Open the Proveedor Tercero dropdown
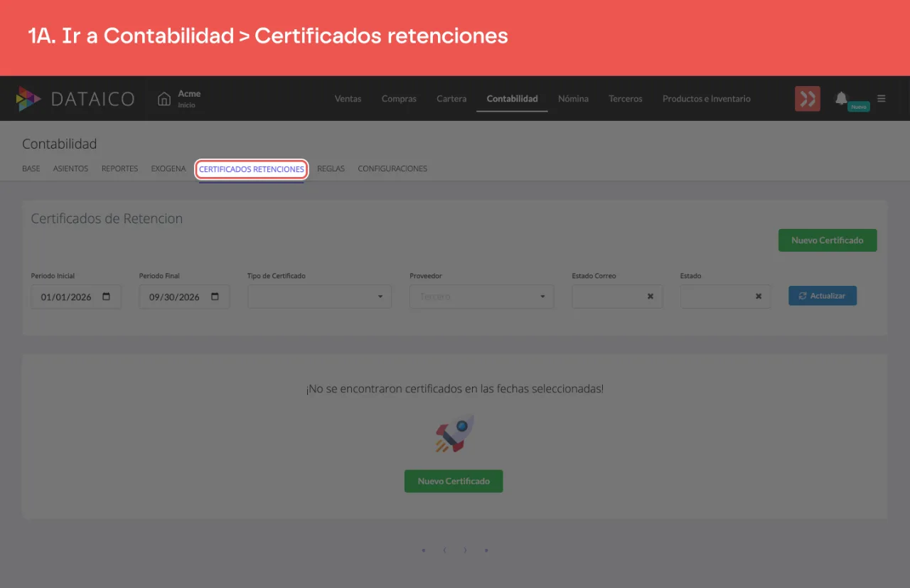Screen dimensions: 910x588 [481, 296]
